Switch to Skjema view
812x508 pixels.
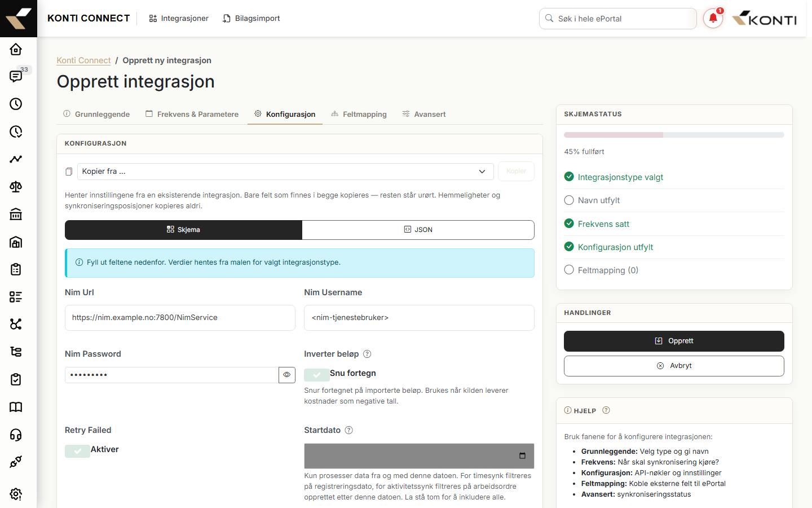tap(184, 230)
